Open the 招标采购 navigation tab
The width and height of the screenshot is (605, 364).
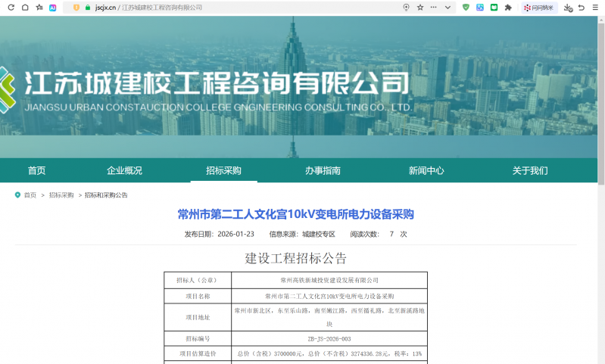pos(223,170)
